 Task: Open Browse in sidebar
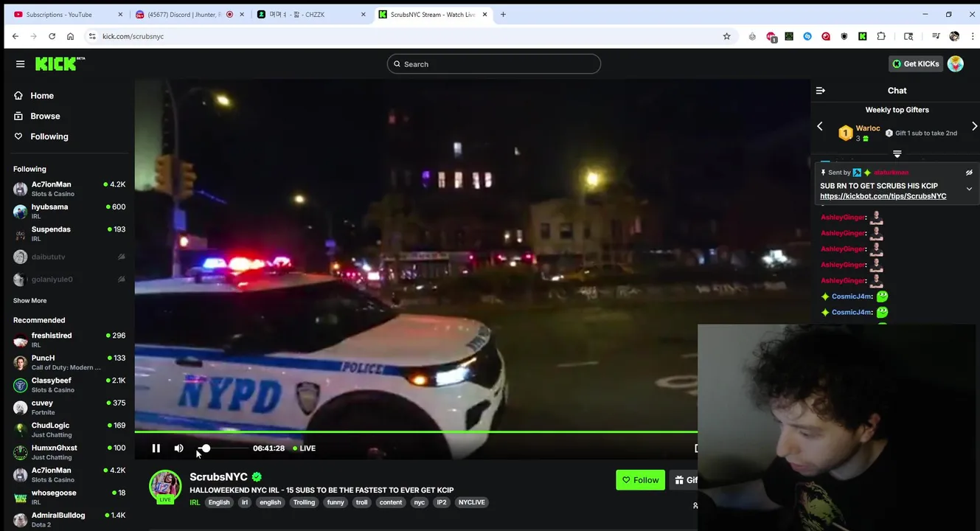pyautogui.click(x=45, y=117)
